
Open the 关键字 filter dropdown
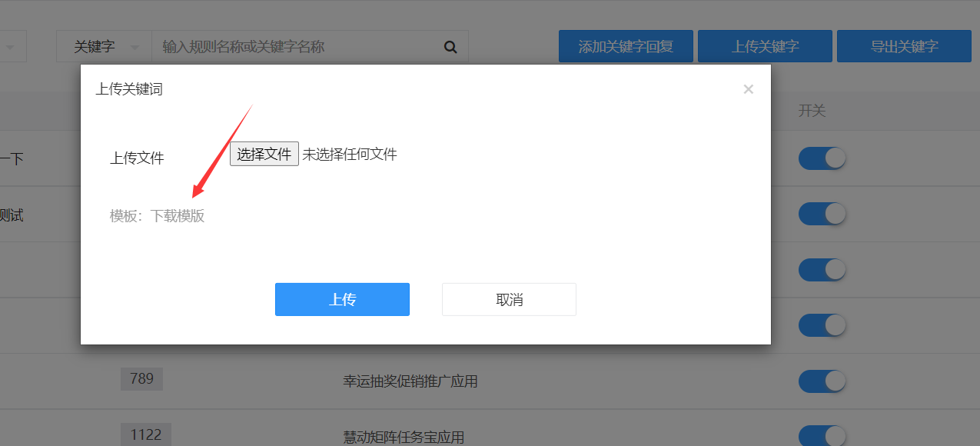coord(104,47)
